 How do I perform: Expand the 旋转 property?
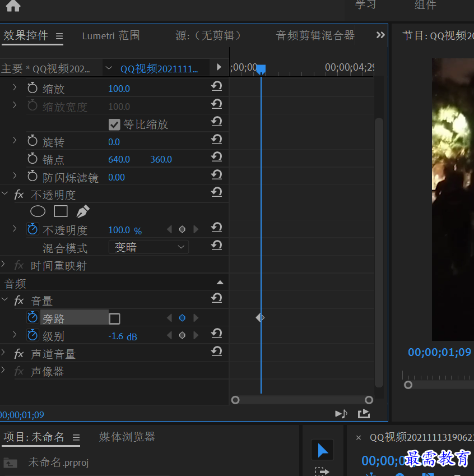[15, 140]
